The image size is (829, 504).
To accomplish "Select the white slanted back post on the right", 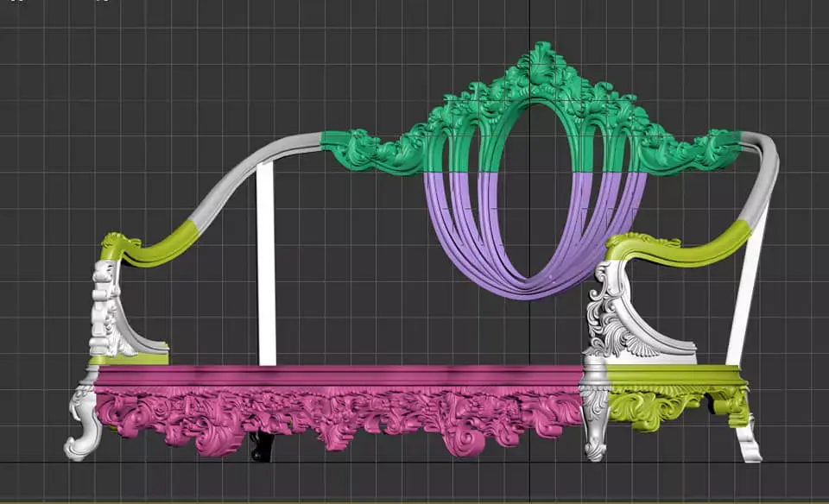I will click(x=746, y=286).
